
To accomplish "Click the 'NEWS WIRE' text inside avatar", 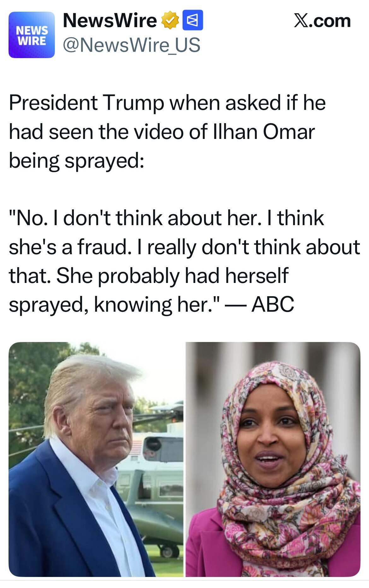I will (32, 35).
